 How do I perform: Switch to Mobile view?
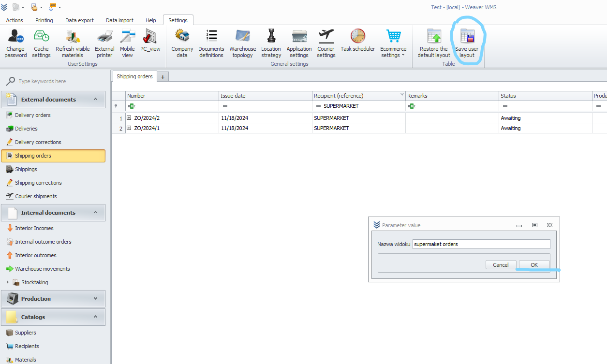[128, 43]
